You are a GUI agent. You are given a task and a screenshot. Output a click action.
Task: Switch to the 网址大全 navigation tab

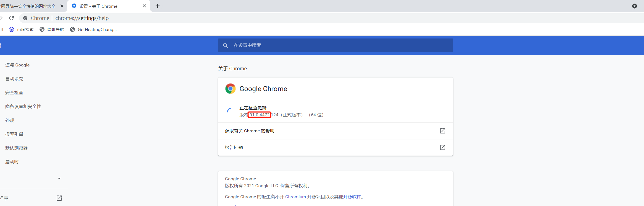point(28,6)
